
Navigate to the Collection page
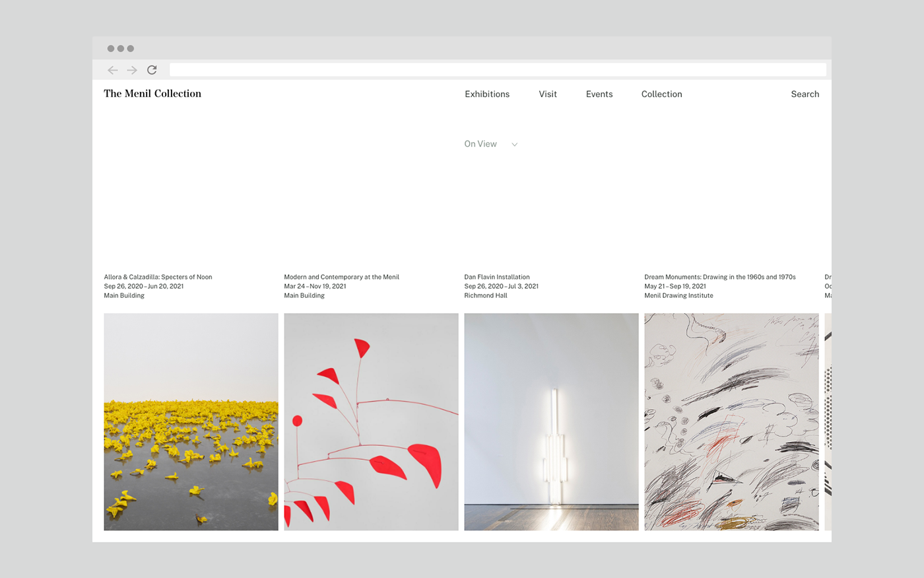[661, 94]
